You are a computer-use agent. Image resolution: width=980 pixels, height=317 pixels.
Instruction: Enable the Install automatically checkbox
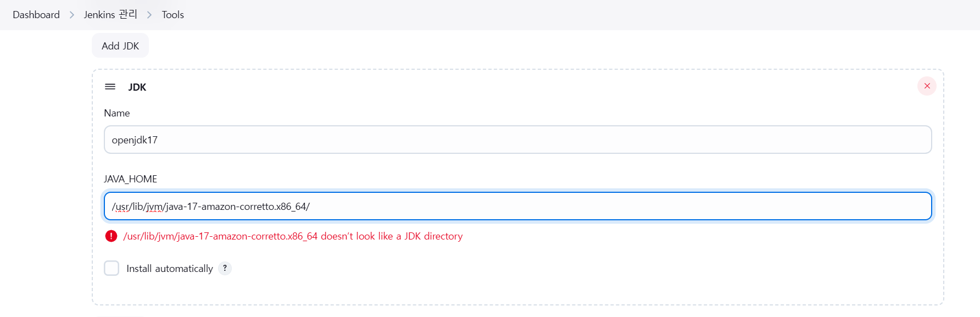112,268
